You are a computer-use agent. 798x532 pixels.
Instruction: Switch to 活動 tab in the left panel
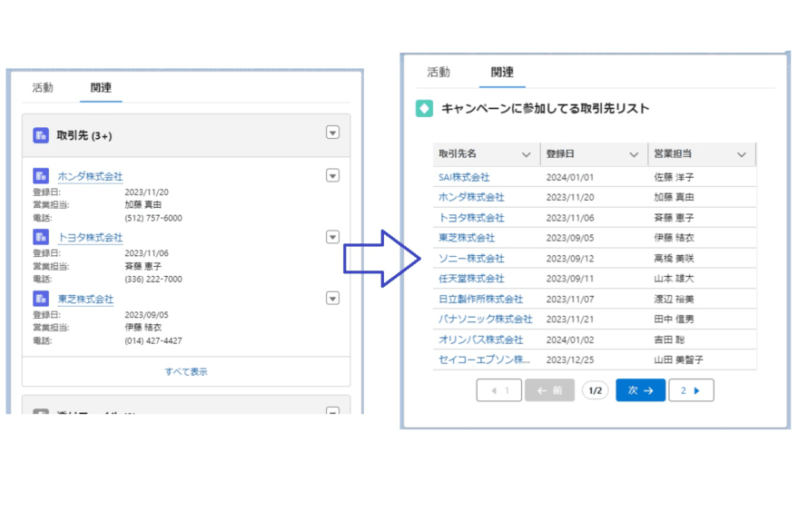pyautogui.click(x=43, y=87)
